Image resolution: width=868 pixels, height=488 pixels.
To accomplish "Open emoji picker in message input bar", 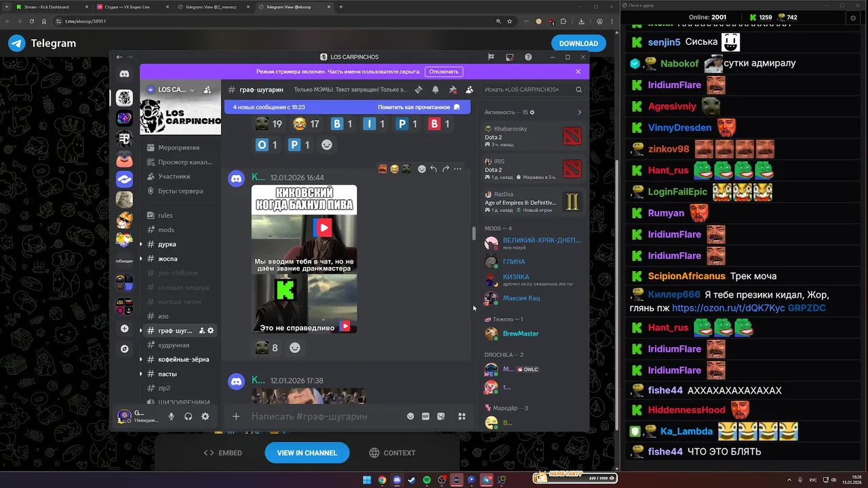I will (x=410, y=416).
